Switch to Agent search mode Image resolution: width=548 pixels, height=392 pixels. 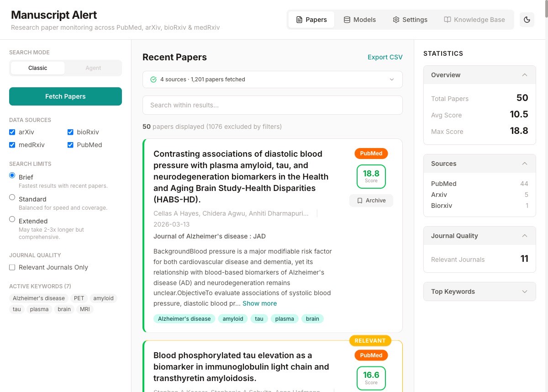coord(93,68)
